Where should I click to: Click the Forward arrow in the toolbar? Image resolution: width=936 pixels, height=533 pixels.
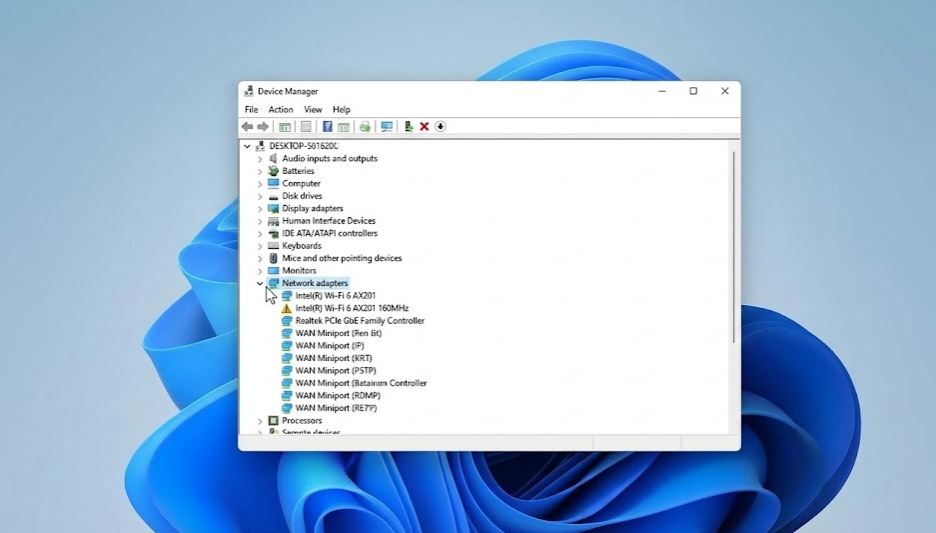(263, 127)
